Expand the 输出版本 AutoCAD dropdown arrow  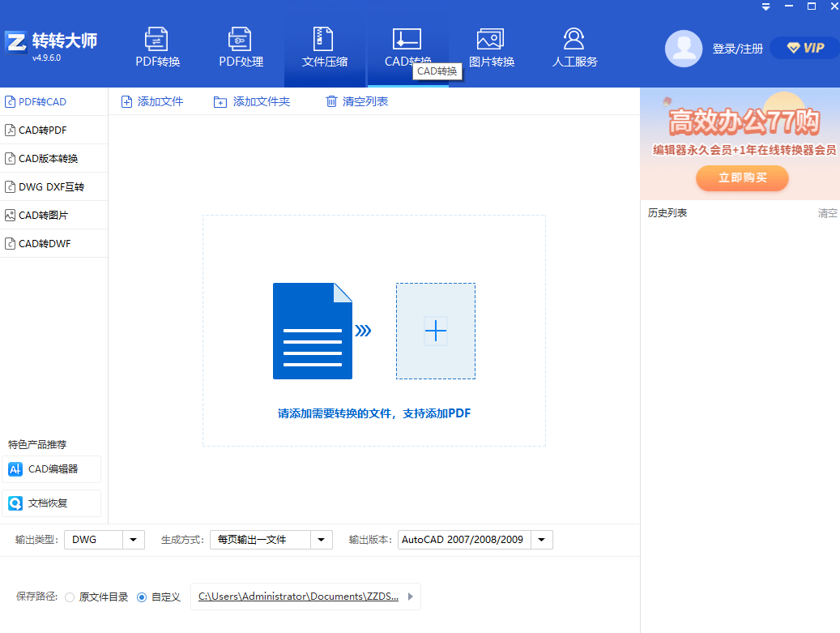click(x=542, y=540)
